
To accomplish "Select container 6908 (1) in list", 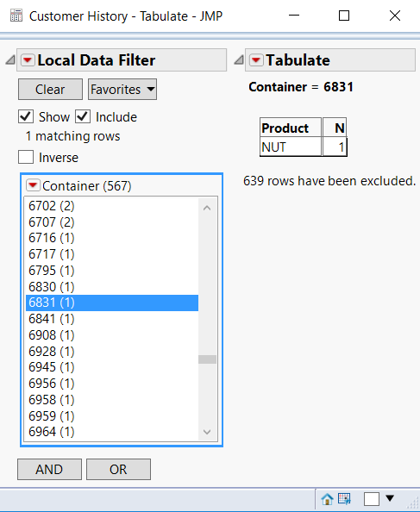I will click(112, 335).
